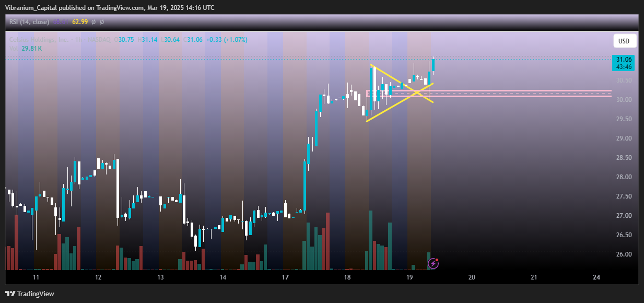
Task: Click the 30.00 price axis label
Action: (624, 100)
